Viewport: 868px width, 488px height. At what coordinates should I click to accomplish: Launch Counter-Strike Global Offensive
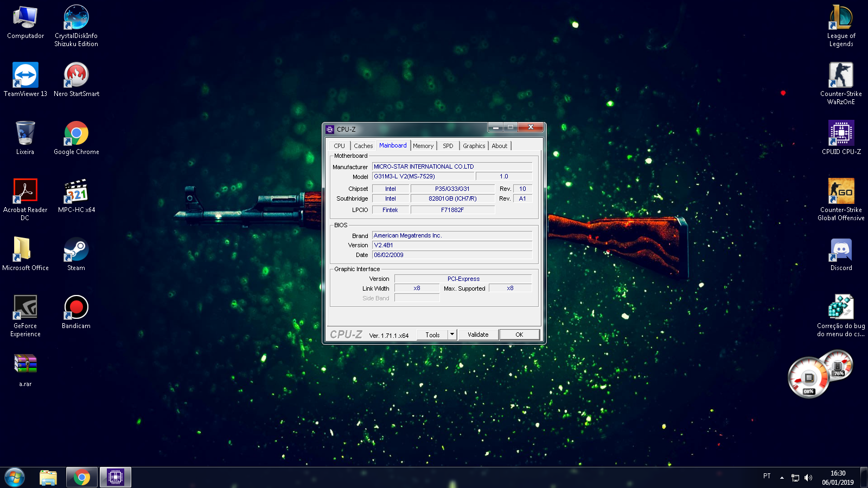841,200
